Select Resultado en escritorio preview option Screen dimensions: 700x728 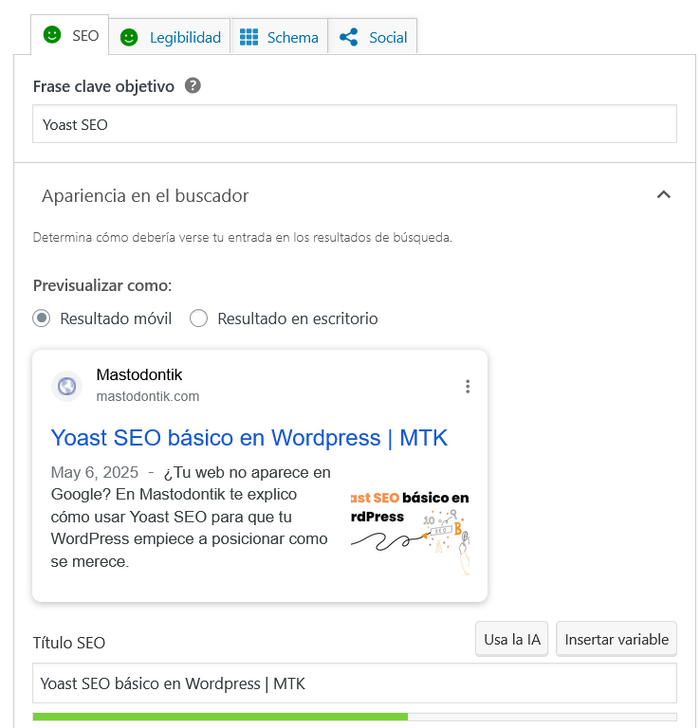[198, 318]
